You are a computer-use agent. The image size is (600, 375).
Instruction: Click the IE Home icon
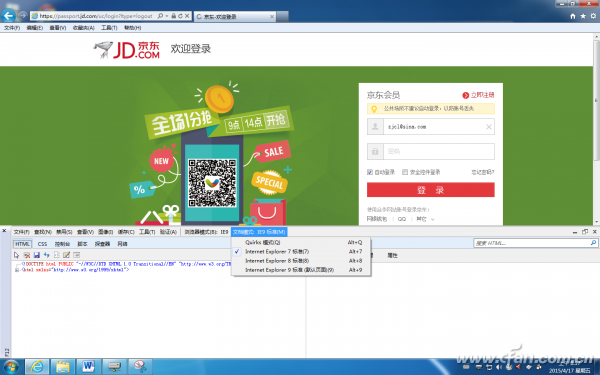[x=573, y=16]
